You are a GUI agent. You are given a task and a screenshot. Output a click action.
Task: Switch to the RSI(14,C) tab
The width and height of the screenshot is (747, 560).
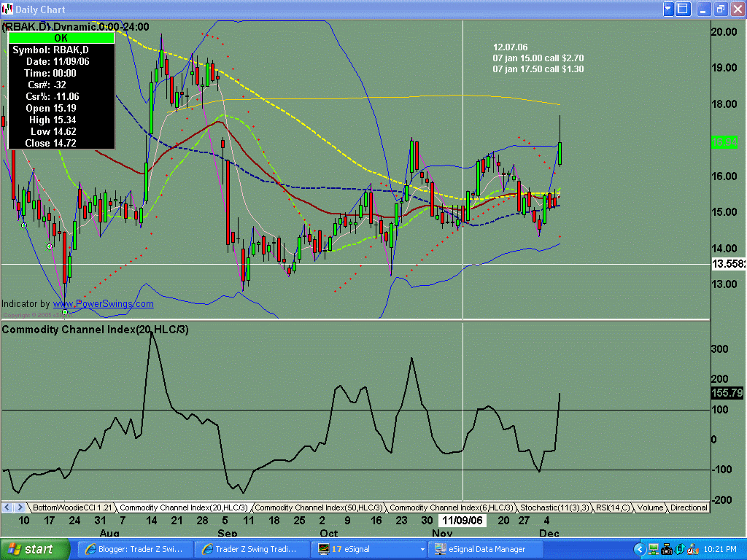click(x=613, y=507)
